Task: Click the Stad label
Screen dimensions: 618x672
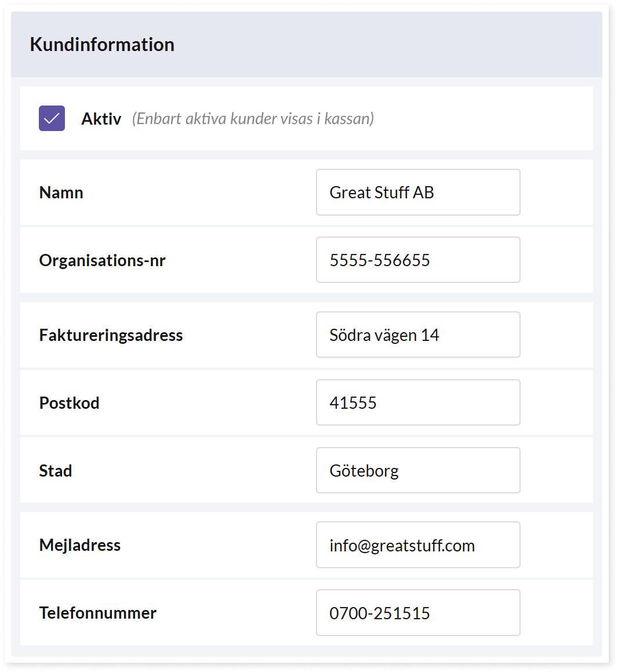Action: (x=56, y=471)
